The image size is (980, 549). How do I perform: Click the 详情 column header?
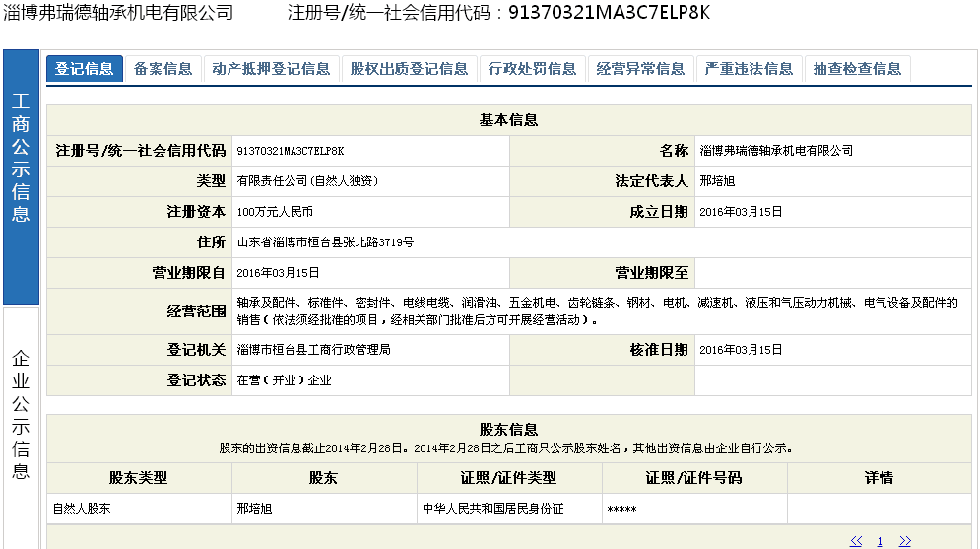(879, 478)
